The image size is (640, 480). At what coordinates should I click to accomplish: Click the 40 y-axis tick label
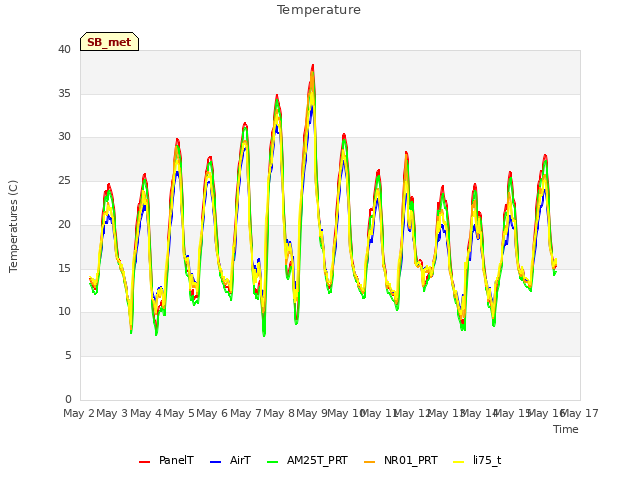(x=64, y=50)
